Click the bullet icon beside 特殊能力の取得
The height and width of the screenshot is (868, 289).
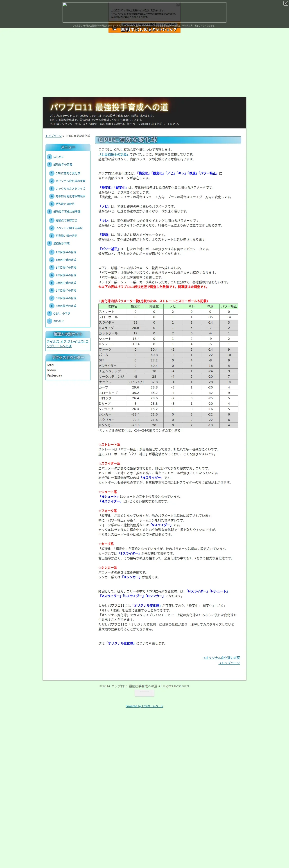click(52, 204)
